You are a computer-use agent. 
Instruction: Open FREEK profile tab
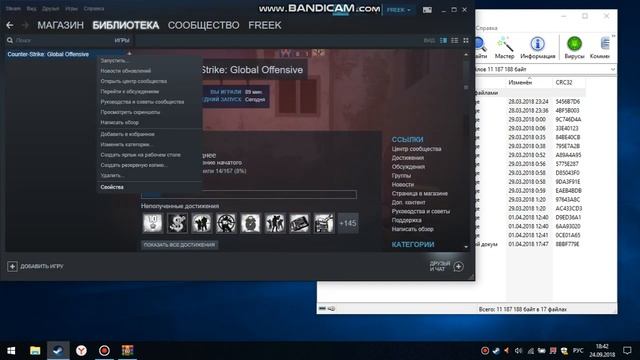point(264,25)
